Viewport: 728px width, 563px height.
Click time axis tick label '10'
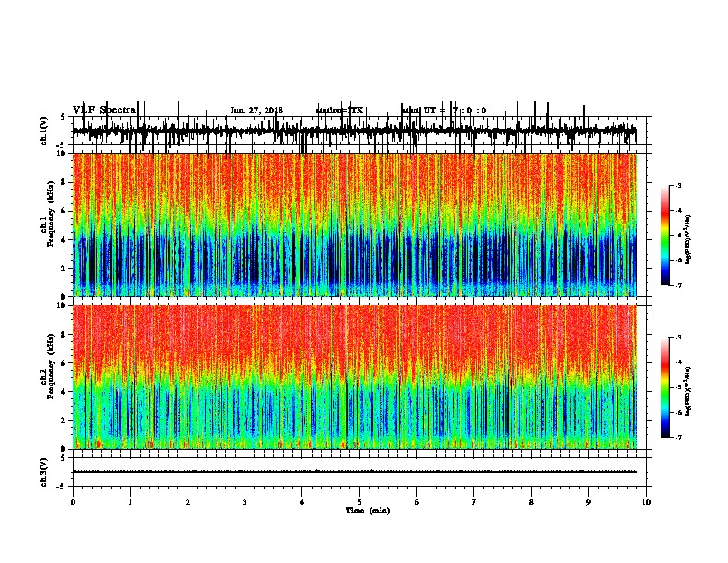pyautogui.click(x=646, y=502)
